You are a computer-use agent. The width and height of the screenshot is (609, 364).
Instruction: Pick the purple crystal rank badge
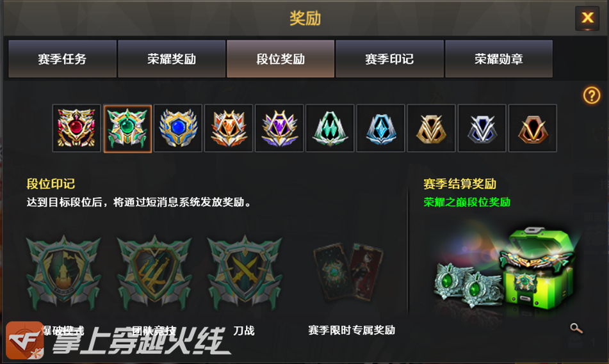pyautogui.click(x=279, y=128)
